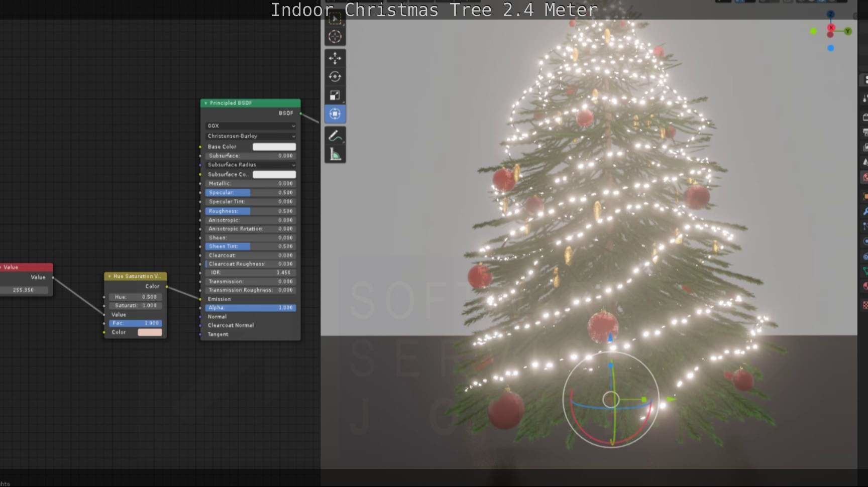Select the Annotate pencil tool
The width and height of the screenshot is (868, 487).
pos(335,136)
